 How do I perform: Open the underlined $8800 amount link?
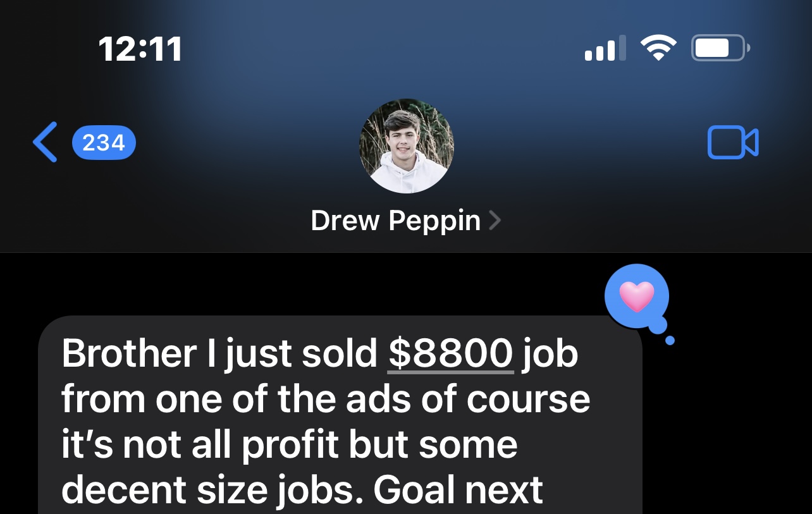click(x=451, y=354)
